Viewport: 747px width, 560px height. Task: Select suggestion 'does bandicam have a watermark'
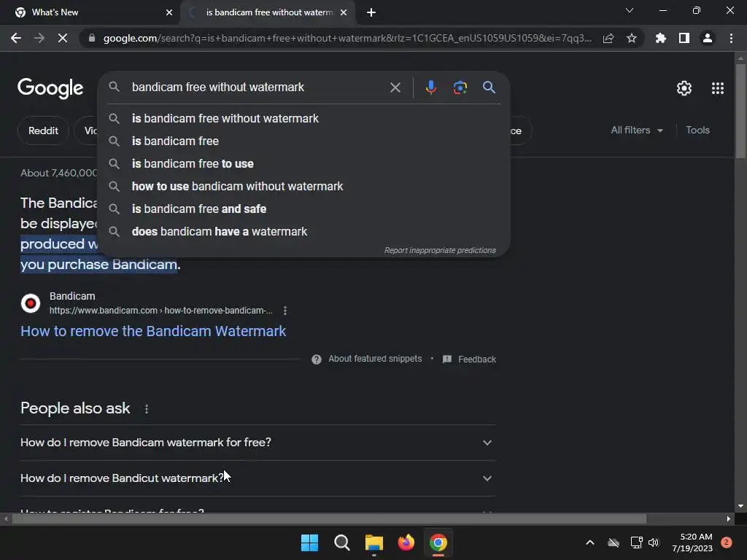(x=303, y=231)
